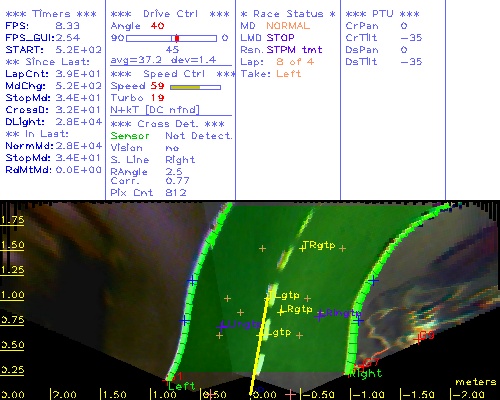Click the yellow Speed progress bar
The width and height of the screenshot is (500, 400).
(x=195, y=87)
